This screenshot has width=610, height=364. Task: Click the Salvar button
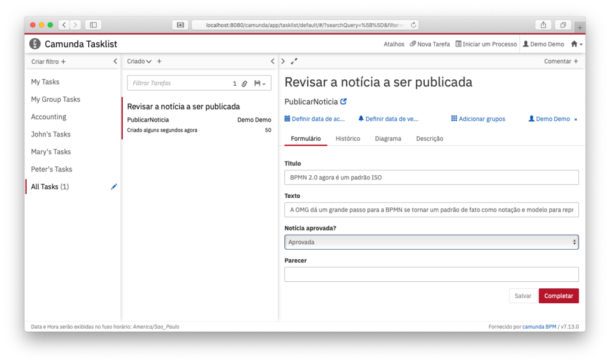(522, 296)
